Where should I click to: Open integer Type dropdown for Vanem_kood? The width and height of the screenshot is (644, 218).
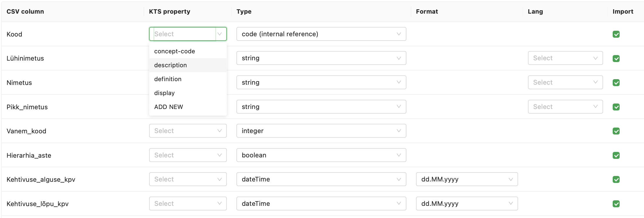pyautogui.click(x=321, y=131)
